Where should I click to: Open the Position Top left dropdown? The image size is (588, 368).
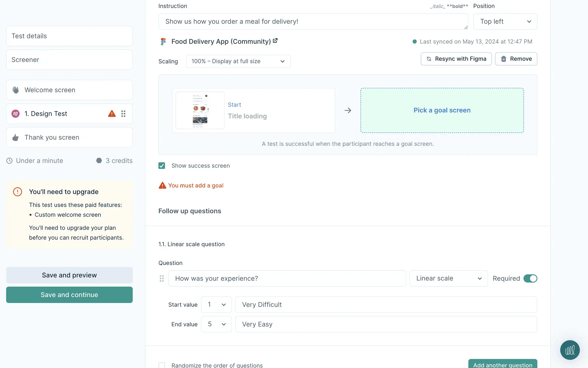click(x=505, y=21)
